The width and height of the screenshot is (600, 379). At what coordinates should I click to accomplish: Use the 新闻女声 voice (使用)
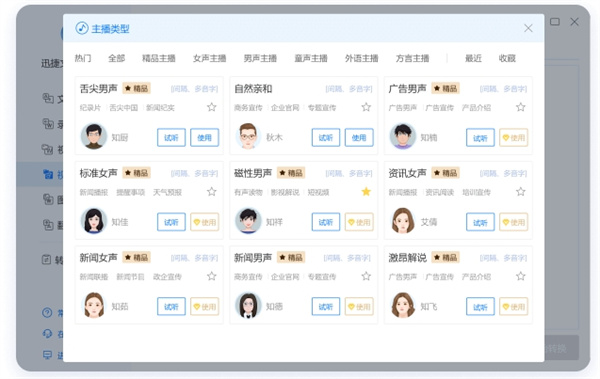click(205, 307)
